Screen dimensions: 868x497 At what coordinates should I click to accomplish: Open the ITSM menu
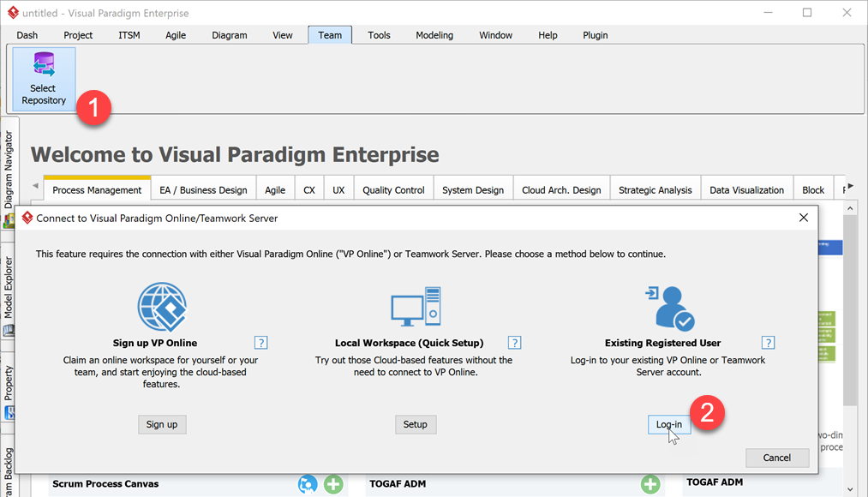click(129, 35)
